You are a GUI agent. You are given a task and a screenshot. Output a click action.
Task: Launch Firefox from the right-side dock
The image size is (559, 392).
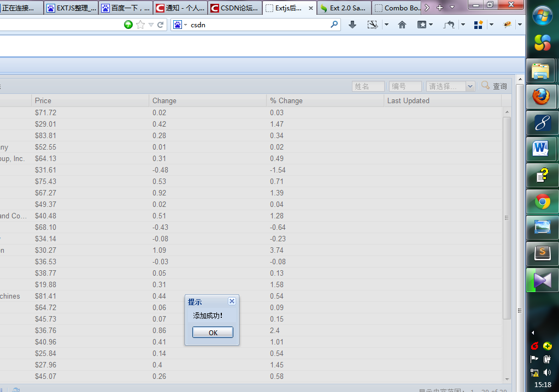tap(542, 96)
